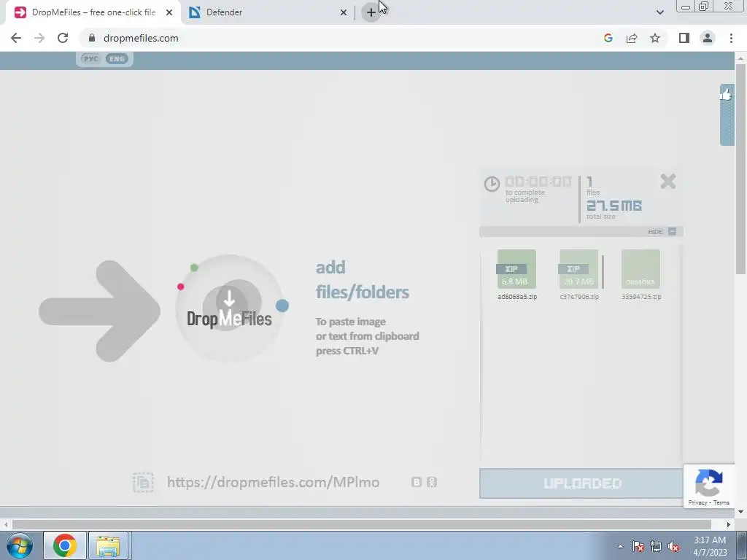Image resolution: width=747 pixels, height=560 pixels.
Task: Reload the current page
Action: point(63,38)
